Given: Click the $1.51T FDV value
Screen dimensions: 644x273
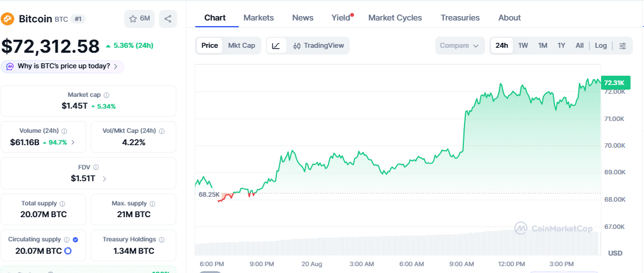Looking at the screenshot, I should [x=83, y=179].
